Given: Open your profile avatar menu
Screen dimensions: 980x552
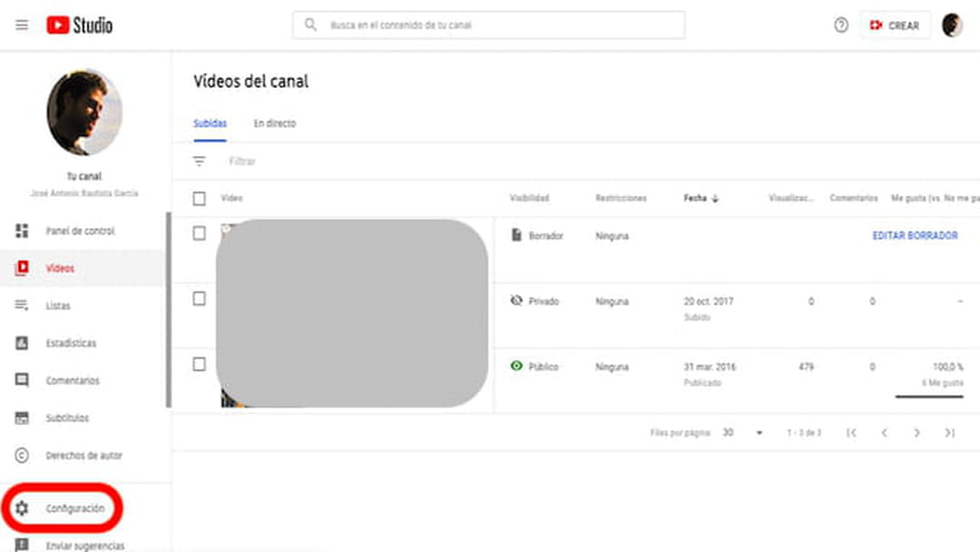Looking at the screenshot, I should 952,25.
